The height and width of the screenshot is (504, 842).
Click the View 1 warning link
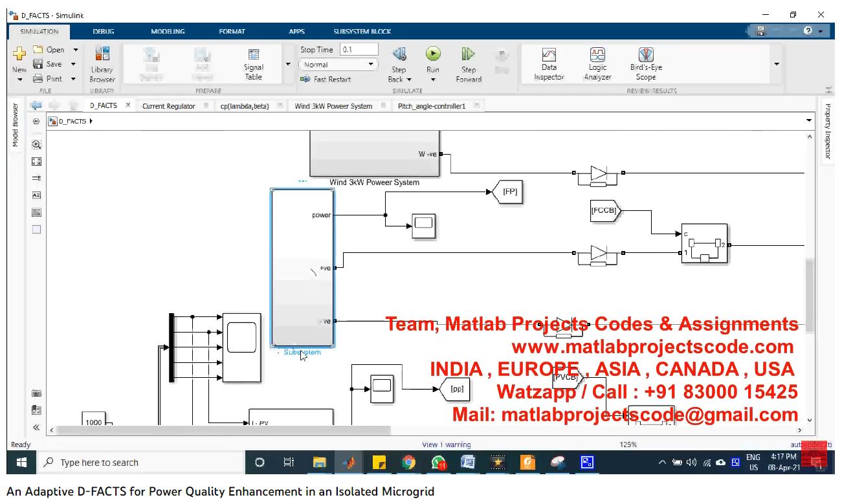(446, 445)
